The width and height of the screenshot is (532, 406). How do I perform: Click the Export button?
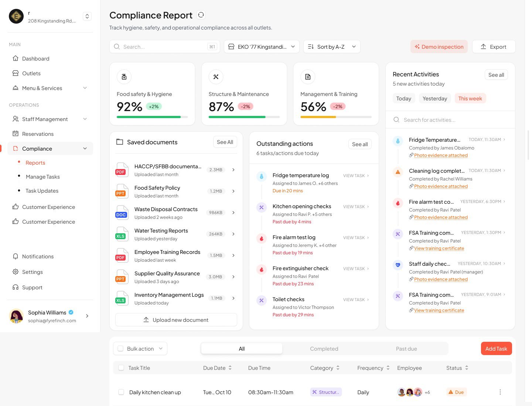click(x=494, y=47)
